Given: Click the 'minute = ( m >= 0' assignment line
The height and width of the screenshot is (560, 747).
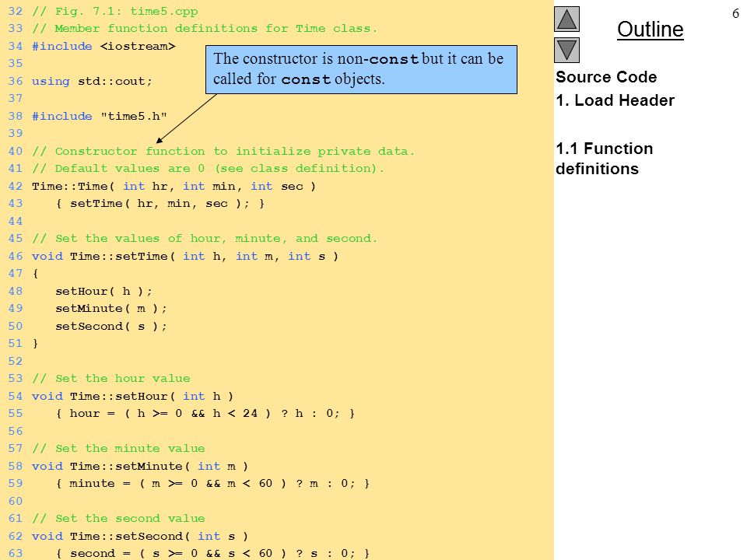Looking at the screenshot, I should click(212, 483).
